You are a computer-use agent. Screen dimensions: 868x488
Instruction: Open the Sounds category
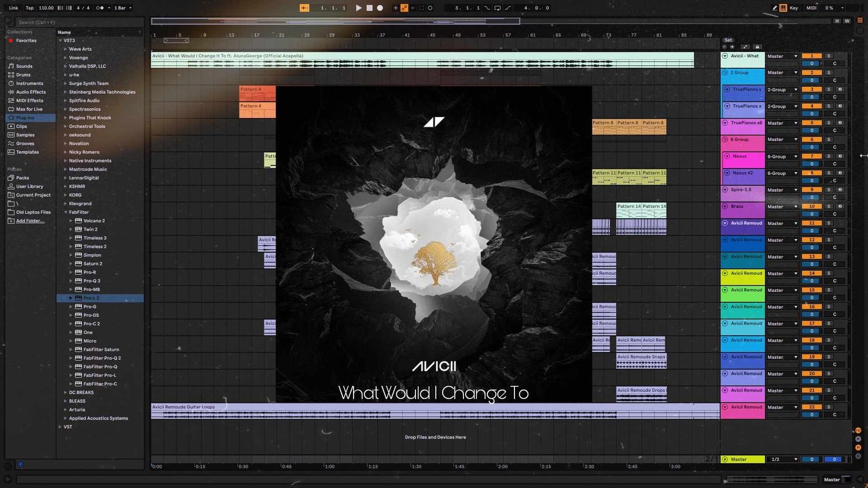(x=24, y=67)
